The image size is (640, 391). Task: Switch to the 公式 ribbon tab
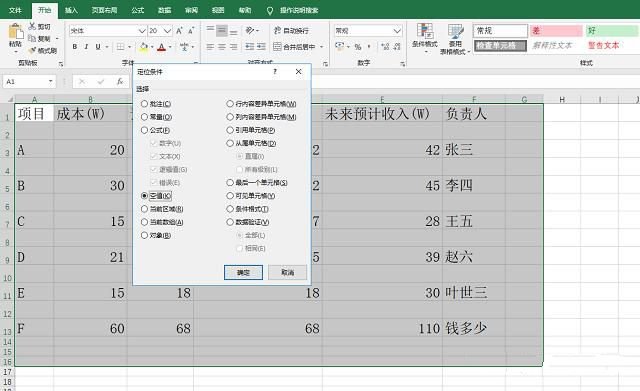138,10
